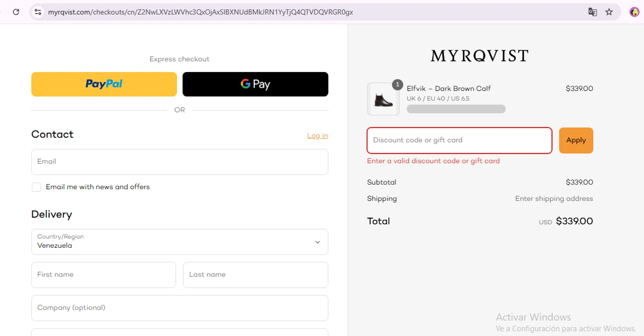This screenshot has width=644, height=336.
Task: Pay with the PayPal express button
Action: click(x=104, y=84)
